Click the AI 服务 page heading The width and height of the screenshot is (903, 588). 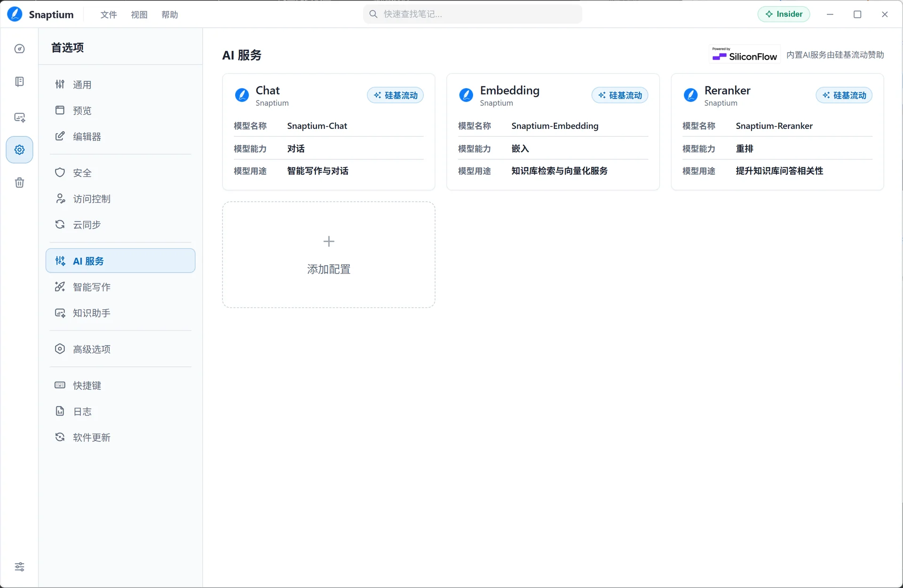(x=242, y=55)
